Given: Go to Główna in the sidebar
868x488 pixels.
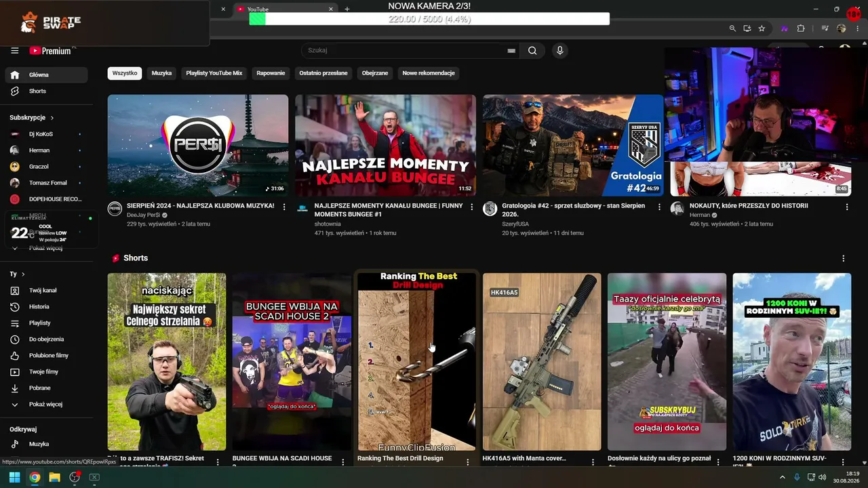Looking at the screenshot, I should (x=46, y=75).
